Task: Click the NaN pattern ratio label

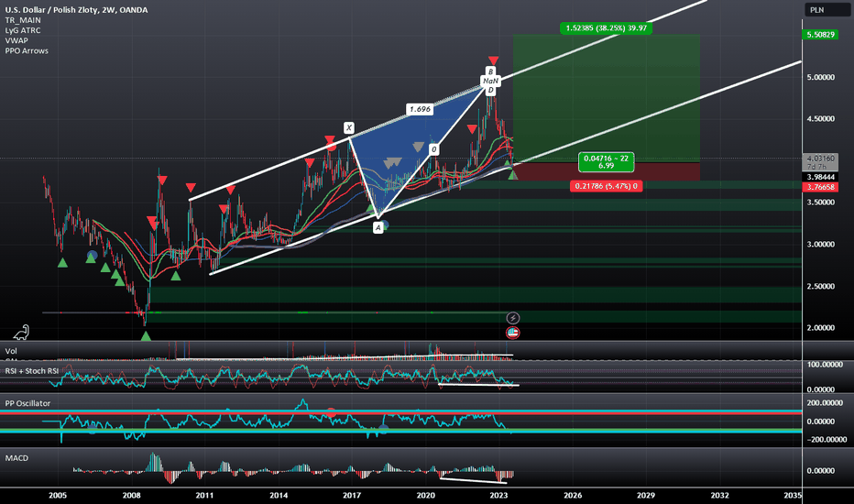Action: click(x=490, y=81)
